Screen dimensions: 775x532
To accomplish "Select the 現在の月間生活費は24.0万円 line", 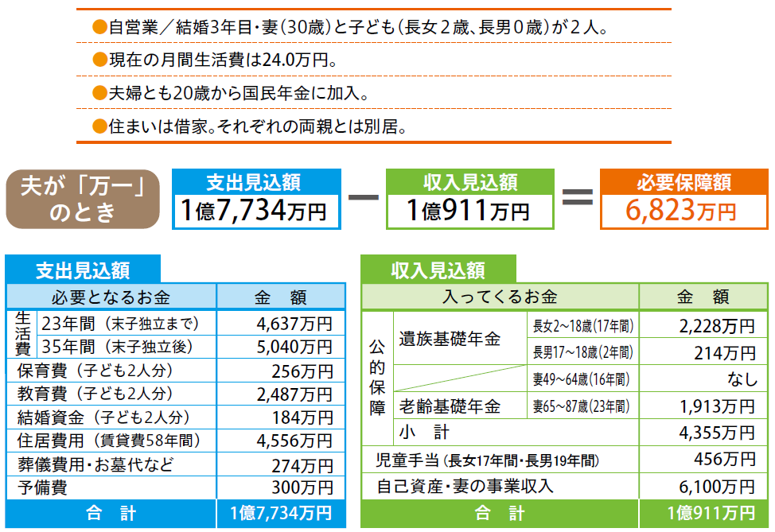I will coord(215,60).
